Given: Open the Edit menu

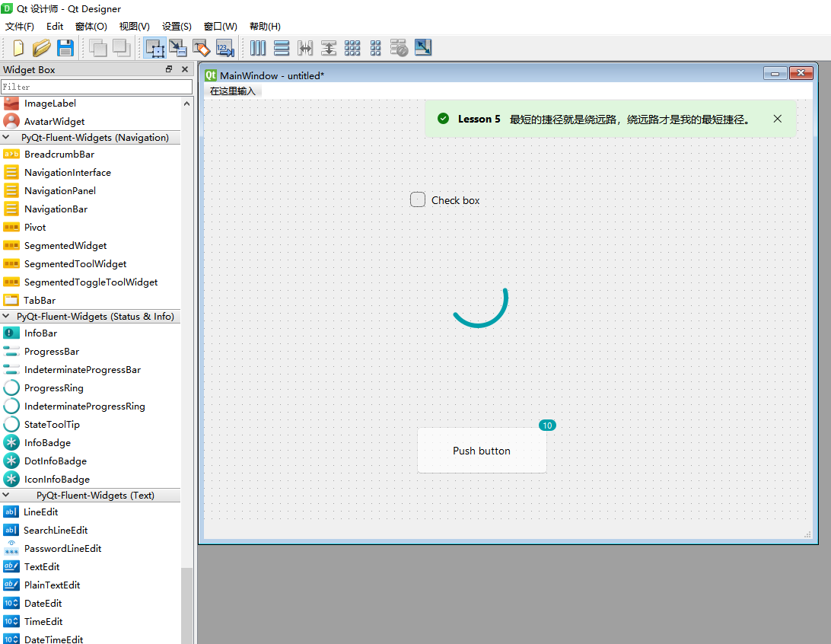Looking at the screenshot, I should click(x=55, y=27).
